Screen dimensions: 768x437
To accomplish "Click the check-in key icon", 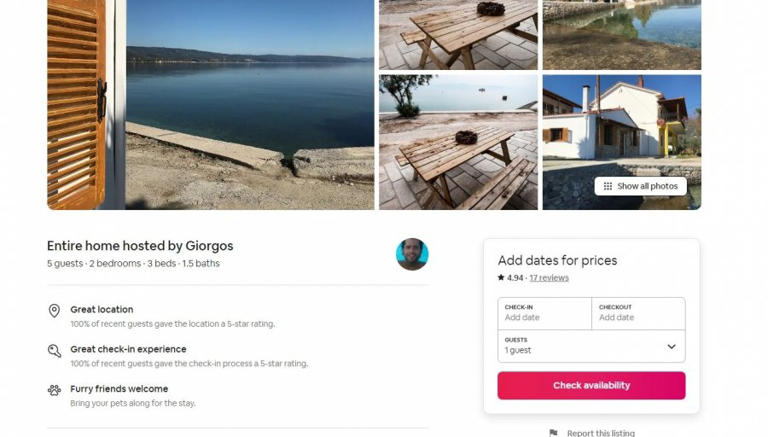I will [54, 351].
